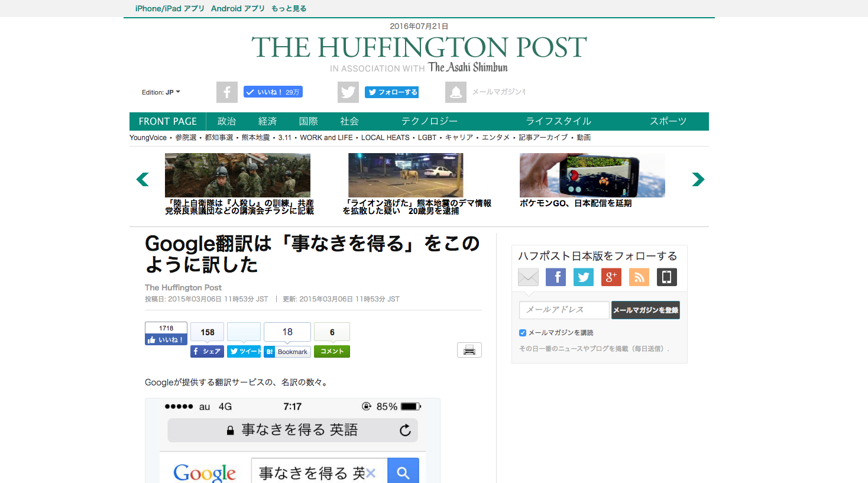Image resolution: width=868 pixels, height=483 pixels.
Task: Click the email envelope icon in follow box
Action: coord(528,277)
